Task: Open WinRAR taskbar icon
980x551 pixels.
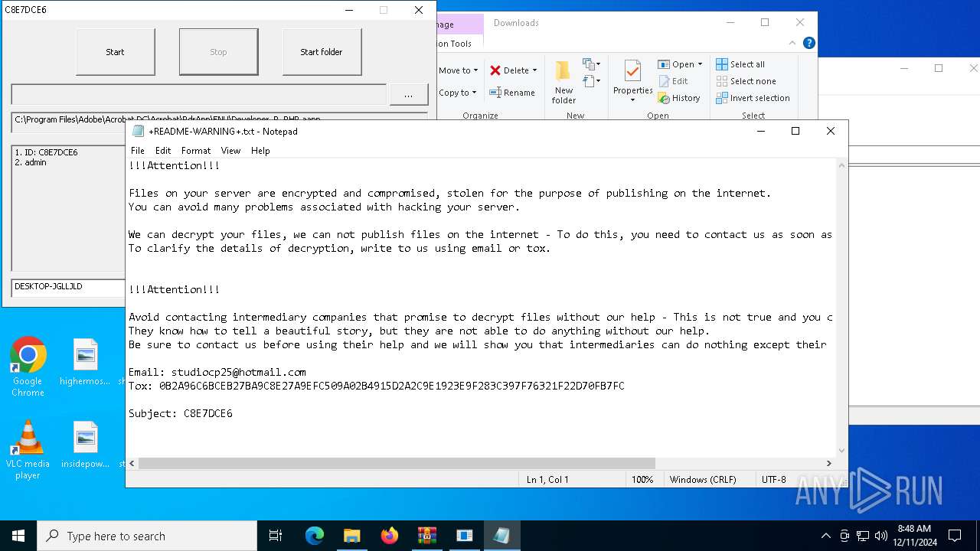Action: (x=426, y=536)
